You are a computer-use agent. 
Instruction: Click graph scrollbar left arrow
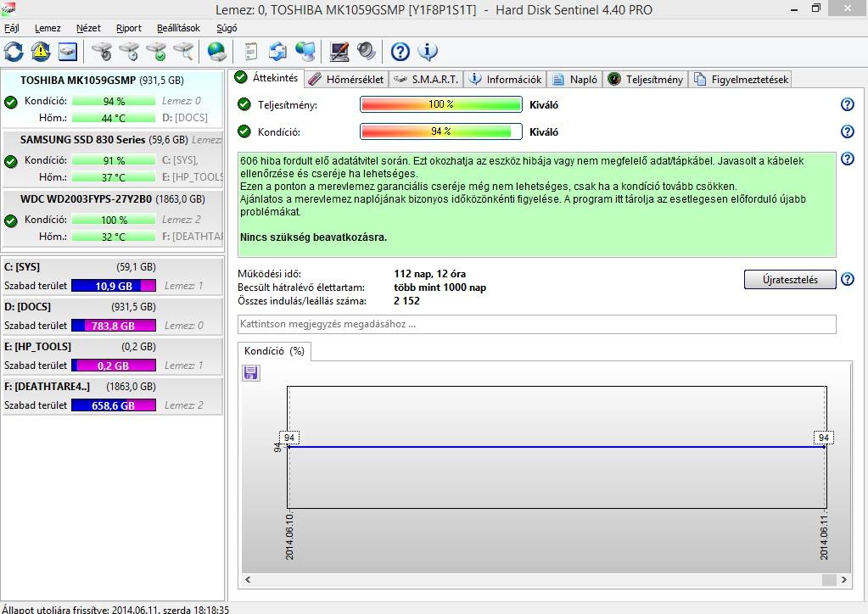248,580
